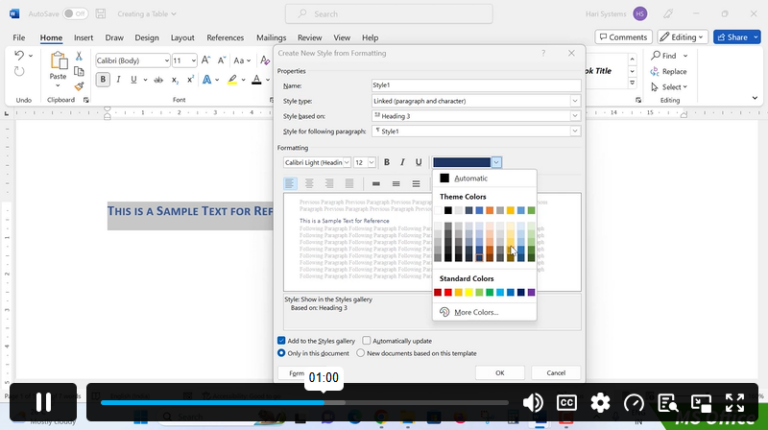Cancel the new style dialog
Image resolution: width=768 pixels, height=430 pixels.
(556, 373)
